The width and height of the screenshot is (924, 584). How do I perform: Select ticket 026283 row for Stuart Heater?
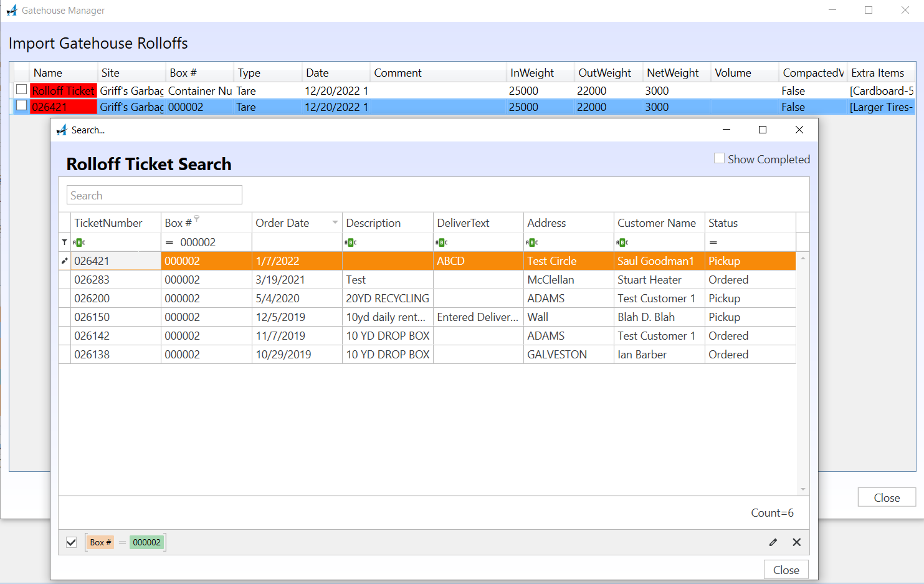tap(374, 280)
